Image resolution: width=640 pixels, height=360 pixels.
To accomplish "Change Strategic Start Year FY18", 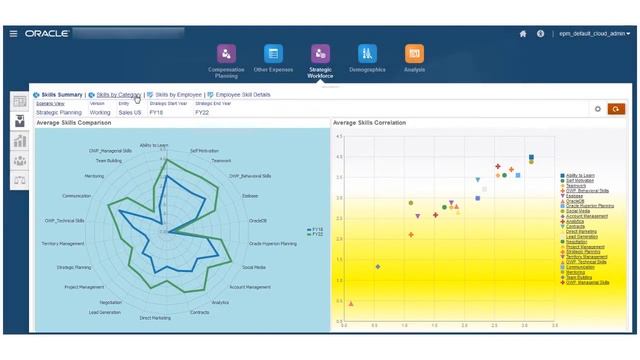I will [x=156, y=112].
